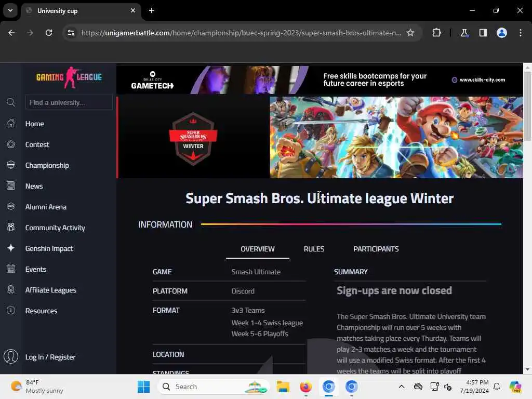Viewport: 532px width, 399px height.
Task: Click the Sign-ups are now closed heading
Action: tap(394, 290)
